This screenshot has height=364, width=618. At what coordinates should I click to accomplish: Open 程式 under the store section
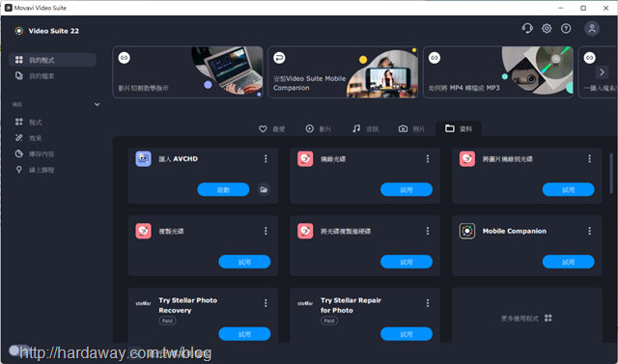(x=52, y=122)
